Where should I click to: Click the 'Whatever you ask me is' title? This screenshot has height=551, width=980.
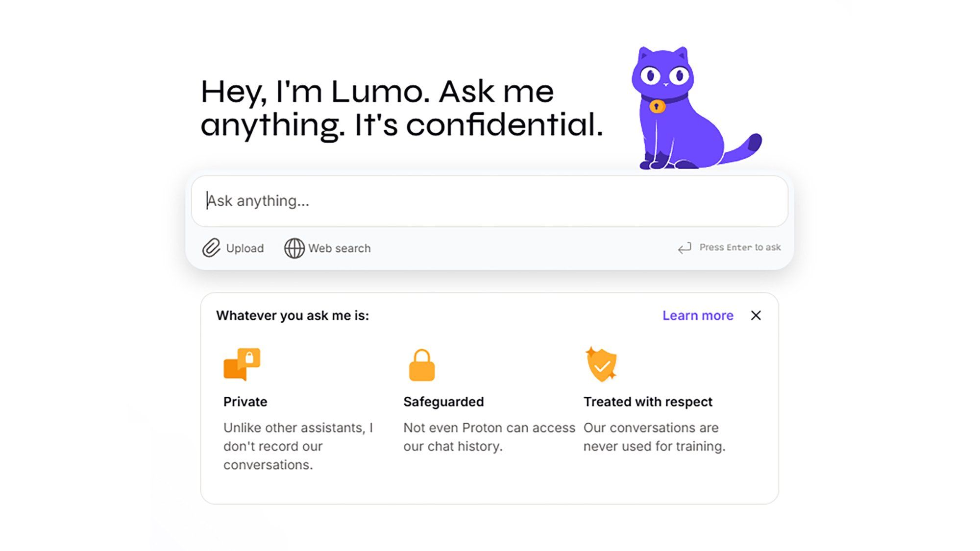pyautogui.click(x=293, y=315)
